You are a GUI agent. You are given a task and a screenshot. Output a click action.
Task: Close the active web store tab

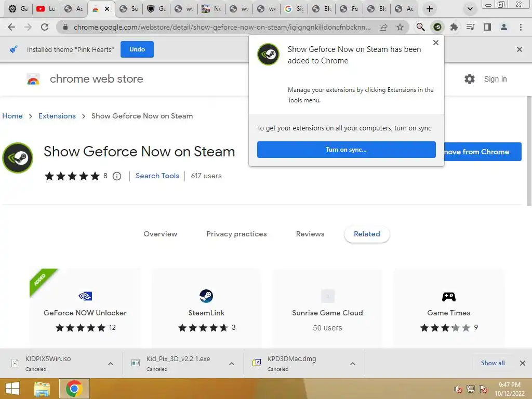pos(107,9)
